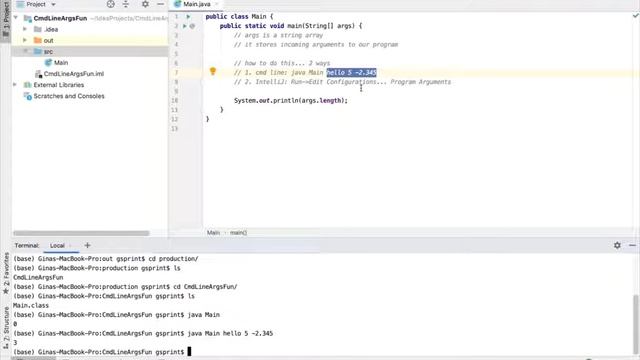Click the run arrow beside class Main
Screen dimensions: 640x360
pos(188,17)
